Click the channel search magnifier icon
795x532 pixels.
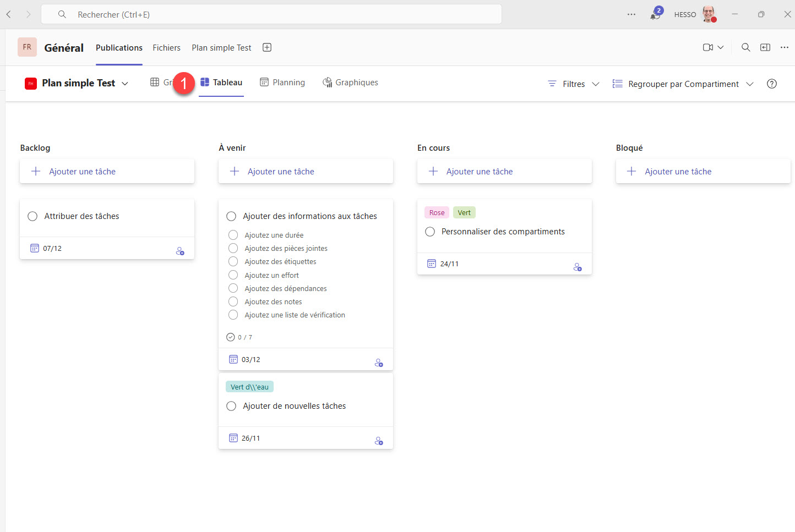tap(745, 48)
